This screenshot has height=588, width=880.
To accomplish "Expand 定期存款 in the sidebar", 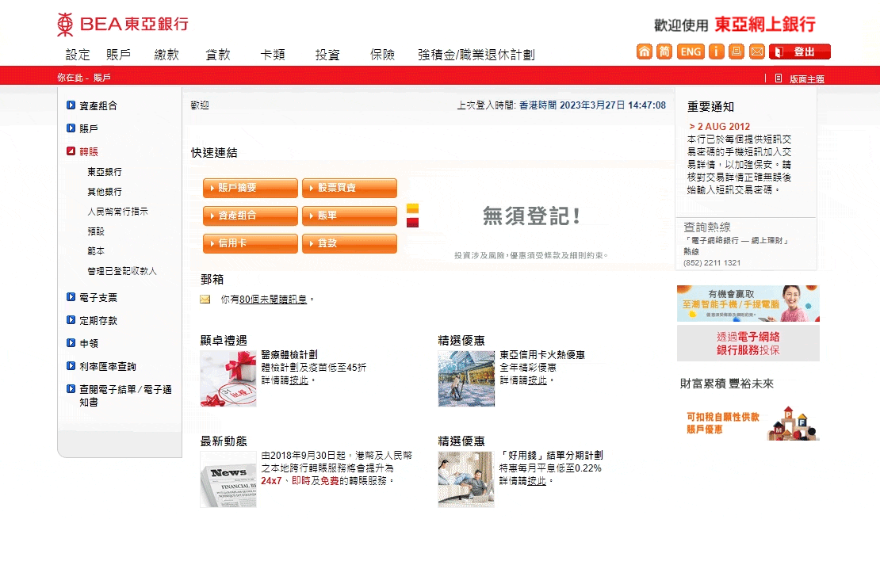I will (x=92, y=320).
